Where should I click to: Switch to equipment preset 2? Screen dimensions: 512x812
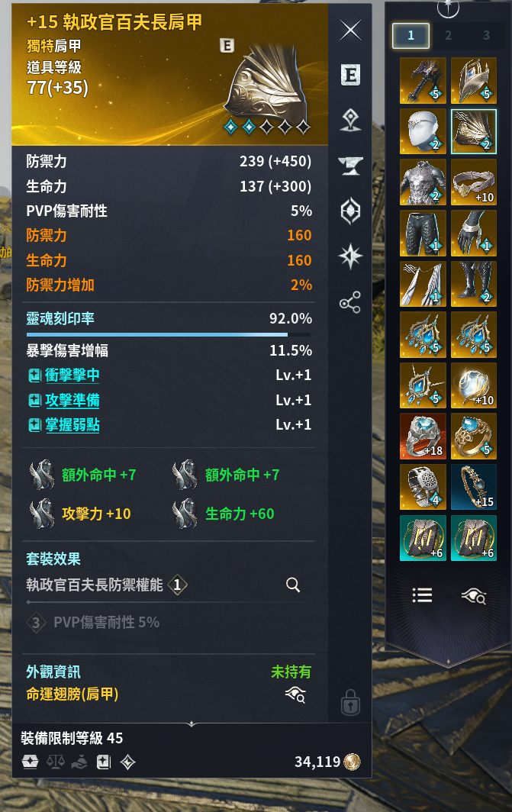pos(449,35)
